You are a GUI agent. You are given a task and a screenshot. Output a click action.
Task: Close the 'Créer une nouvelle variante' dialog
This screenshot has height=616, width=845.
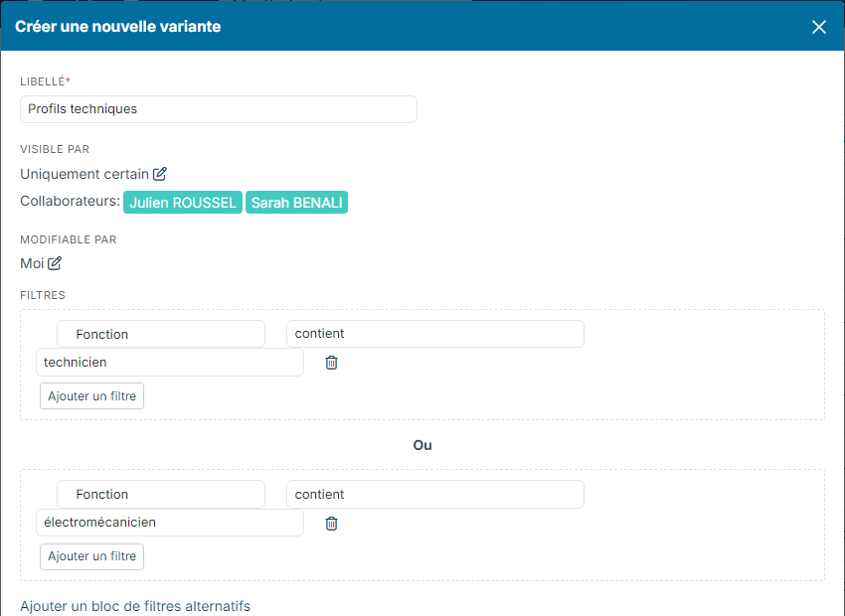point(818,27)
